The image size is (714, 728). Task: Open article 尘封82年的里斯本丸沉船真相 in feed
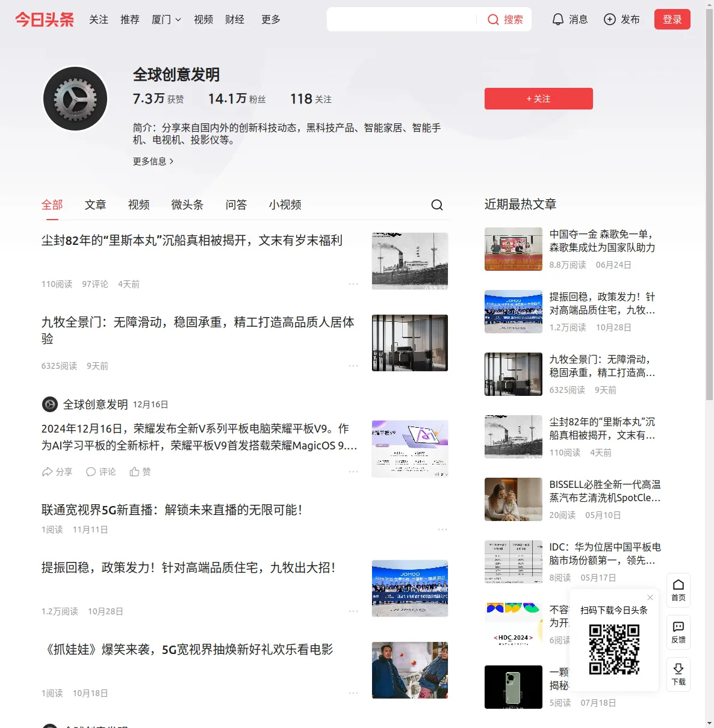point(192,241)
